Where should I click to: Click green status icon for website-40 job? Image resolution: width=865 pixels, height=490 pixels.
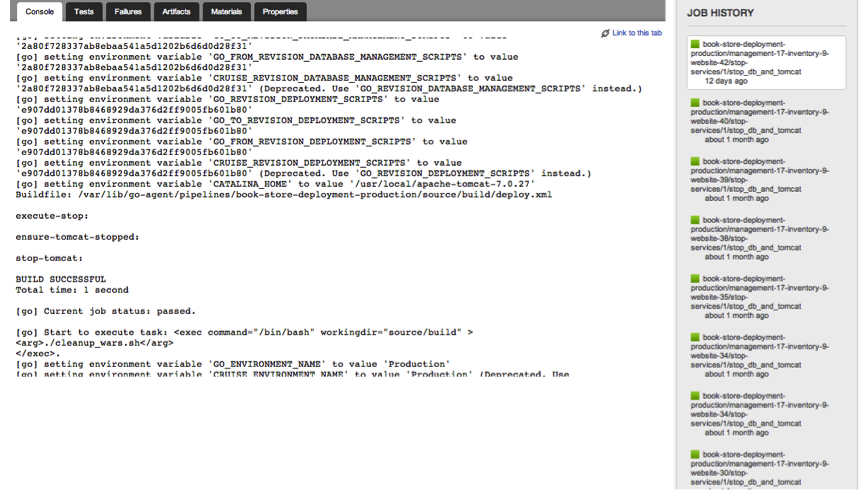click(694, 103)
